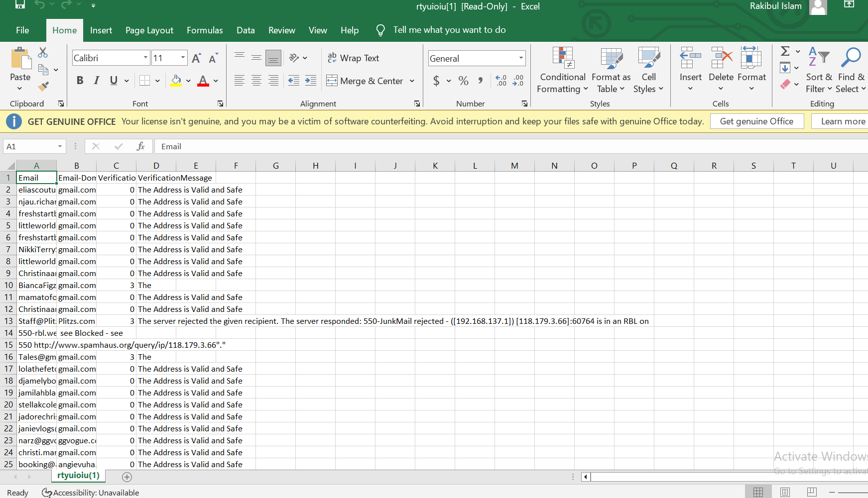Select the Italic formatting icon
868x498 pixels.
point(97,80)
